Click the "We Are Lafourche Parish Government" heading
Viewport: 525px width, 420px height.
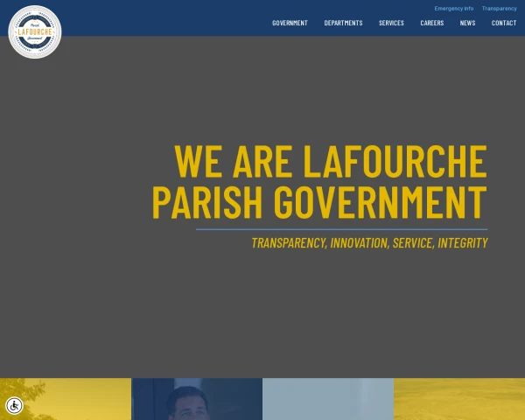[319, 181]
